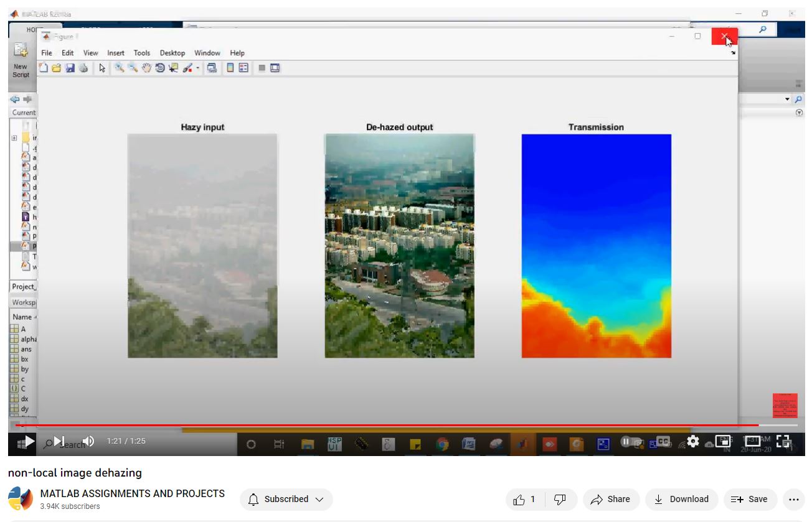Switch to the miniplayer view

(723, 441)
